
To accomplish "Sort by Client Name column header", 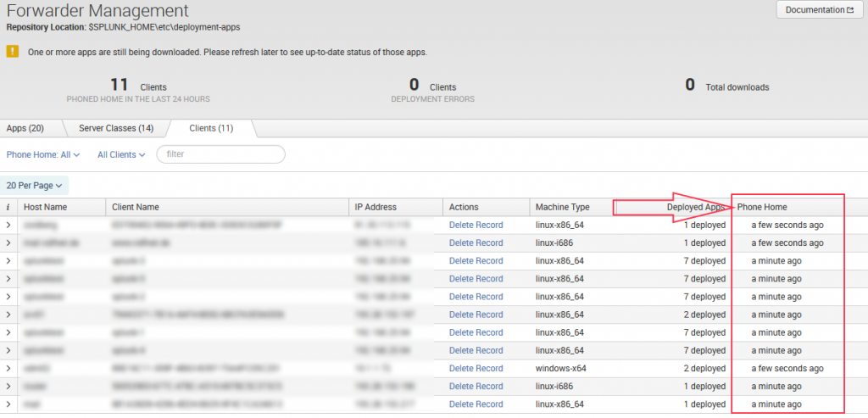I will point(135,207).
